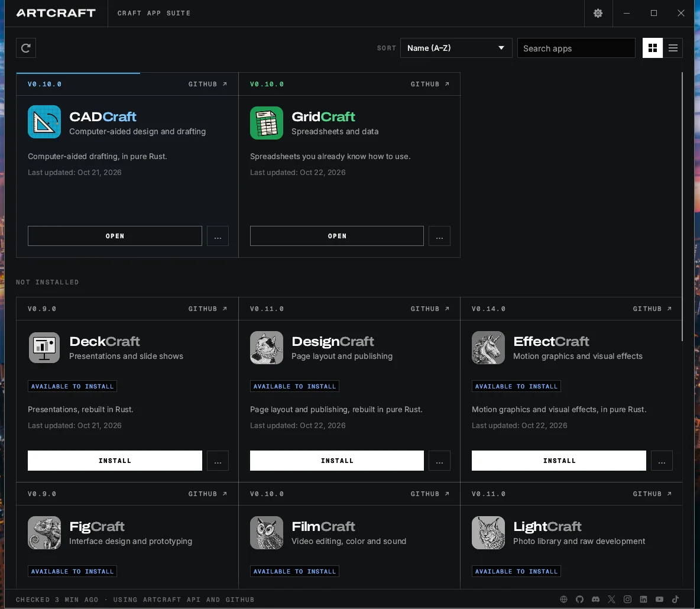Switch to grid view
The height and width of the screenshot is (609, 700).
coord(652,48)
